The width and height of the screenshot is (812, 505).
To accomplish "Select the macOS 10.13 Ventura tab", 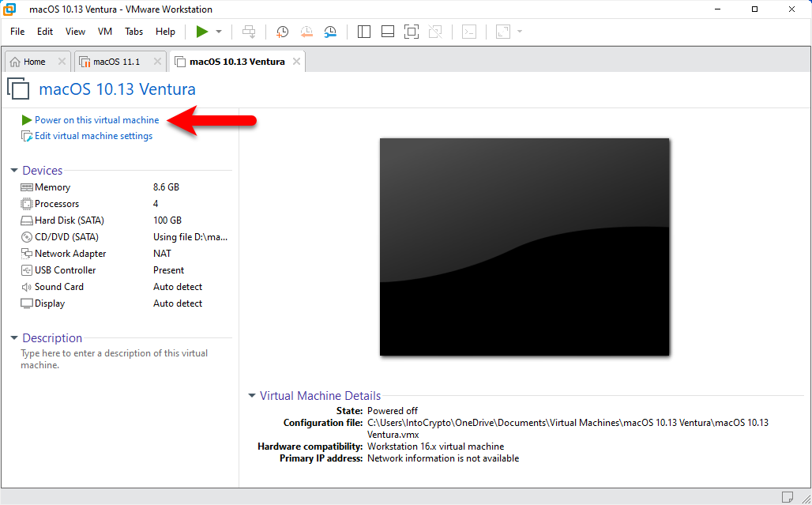I will point(237,62).
